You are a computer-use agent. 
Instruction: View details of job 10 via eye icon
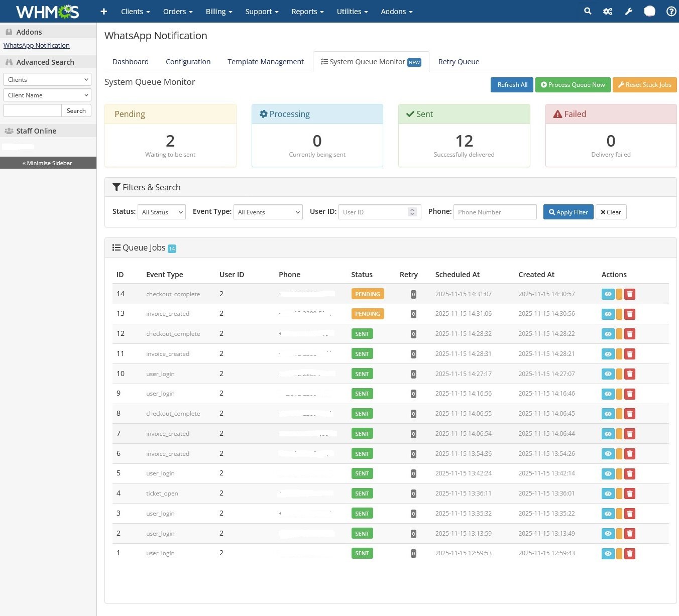click(608, 374)
